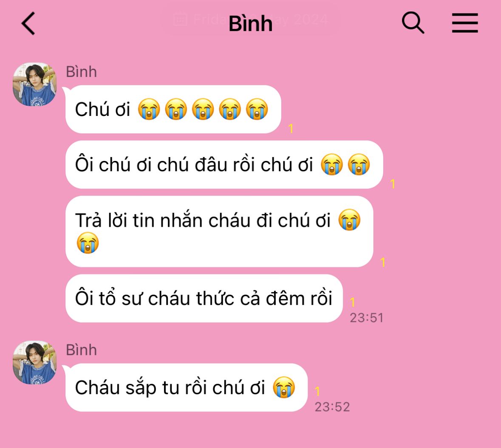Tap the "Trả lời tin nhắn cháu" message
This screenshot has height=448, width=501.
click(219, 231)
